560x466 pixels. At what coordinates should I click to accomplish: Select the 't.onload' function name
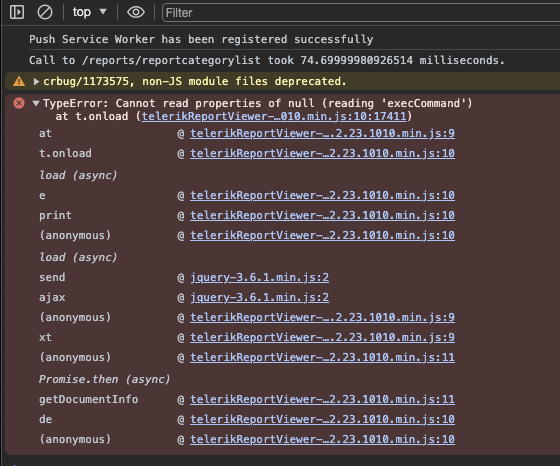[x=65, y=153]
